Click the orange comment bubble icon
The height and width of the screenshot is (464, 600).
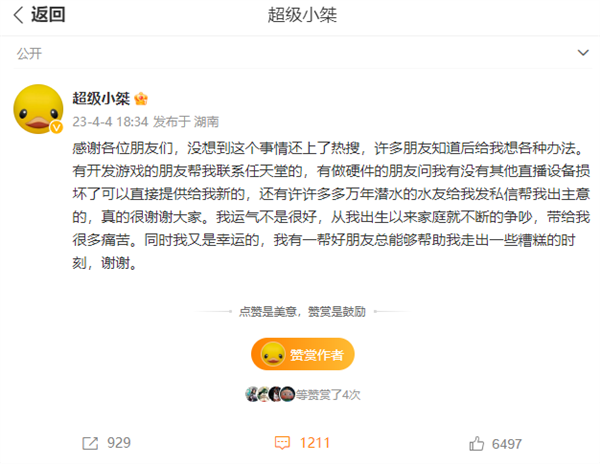tap(282, 443)
